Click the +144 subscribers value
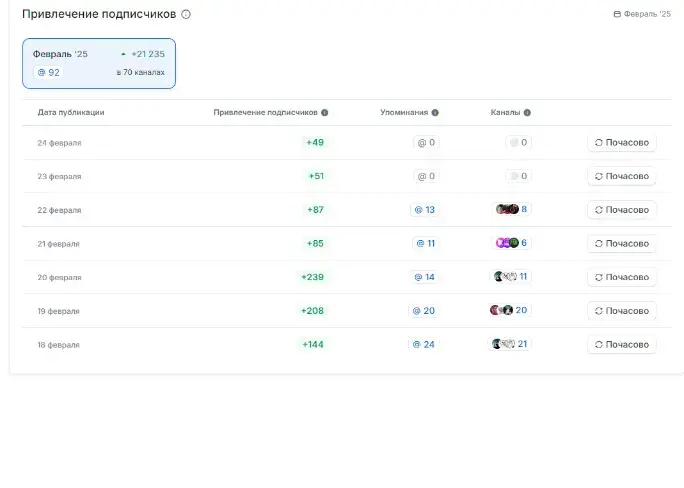684x488 pixels. pyautogui.click(x=313, y=345)
